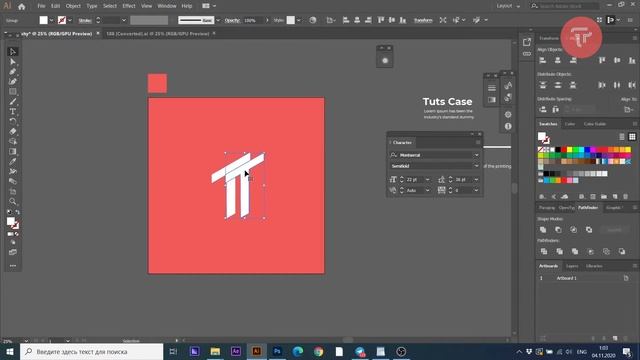Select the Eraser tool

tap(13, 131)
